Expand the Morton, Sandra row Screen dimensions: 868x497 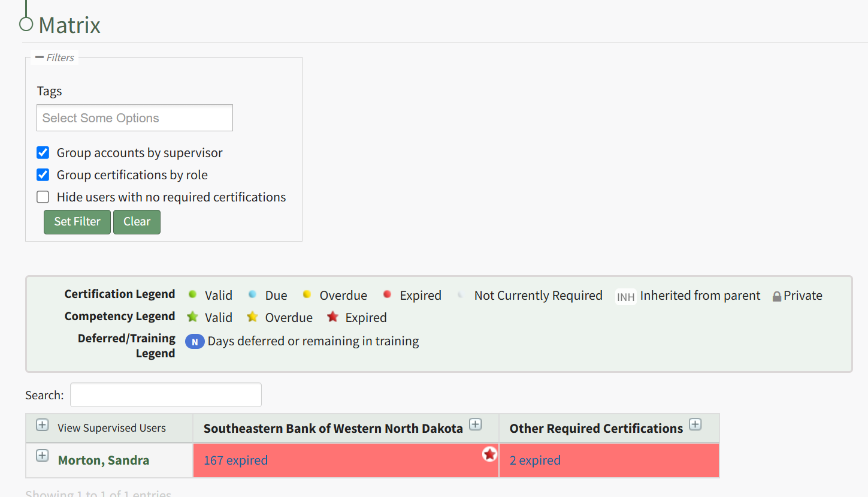pyautogui.click(x=42, y=456)
